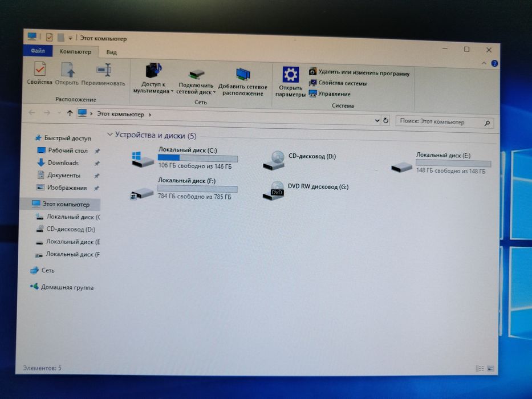Click the refresh button by address bar

pos(386,120)
